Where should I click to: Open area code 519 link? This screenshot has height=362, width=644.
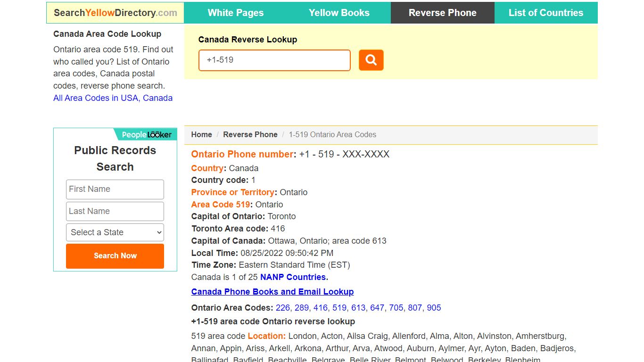click(x=339, y=308)
